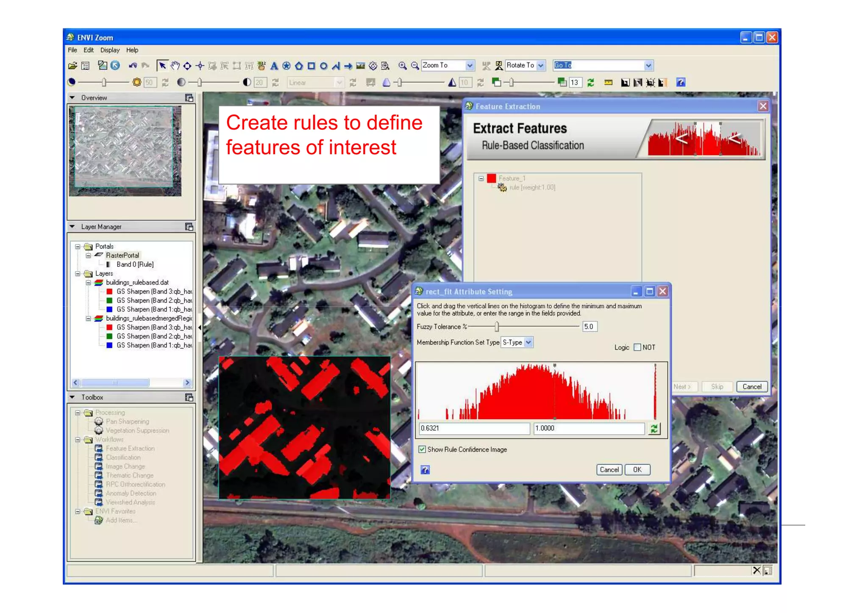This screenshot has height=613, width=868.
Task: Open the yellow Mensuration ruler tool
Action: pyautogui.click(x=608, y=83)
